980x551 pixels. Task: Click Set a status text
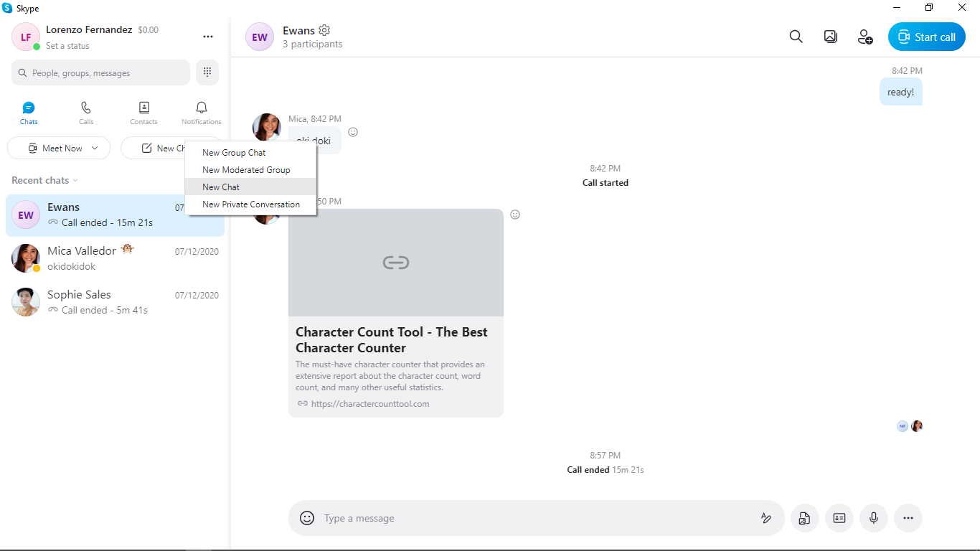(x=67, y=46)
